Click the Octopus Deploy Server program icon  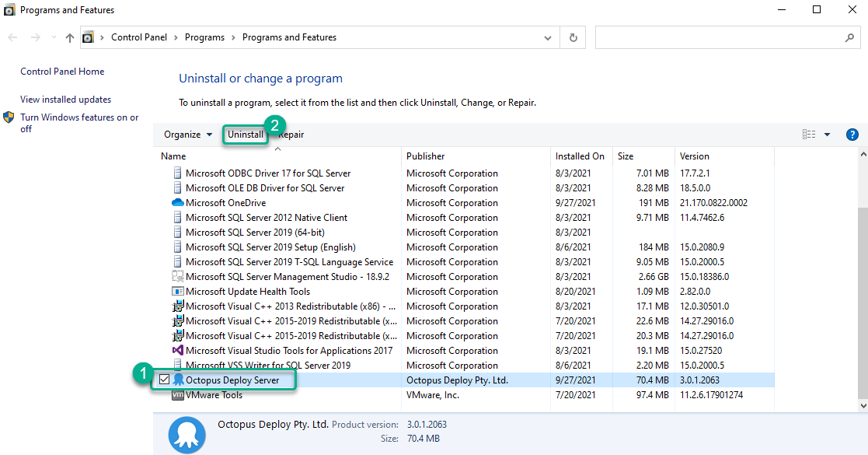180,380
